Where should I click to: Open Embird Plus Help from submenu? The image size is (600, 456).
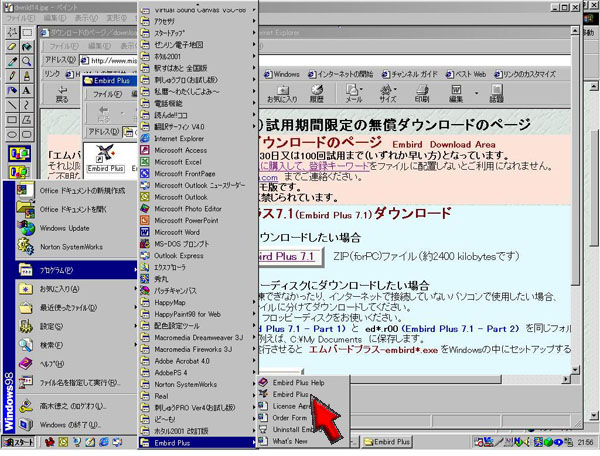[x=298, y=383]
